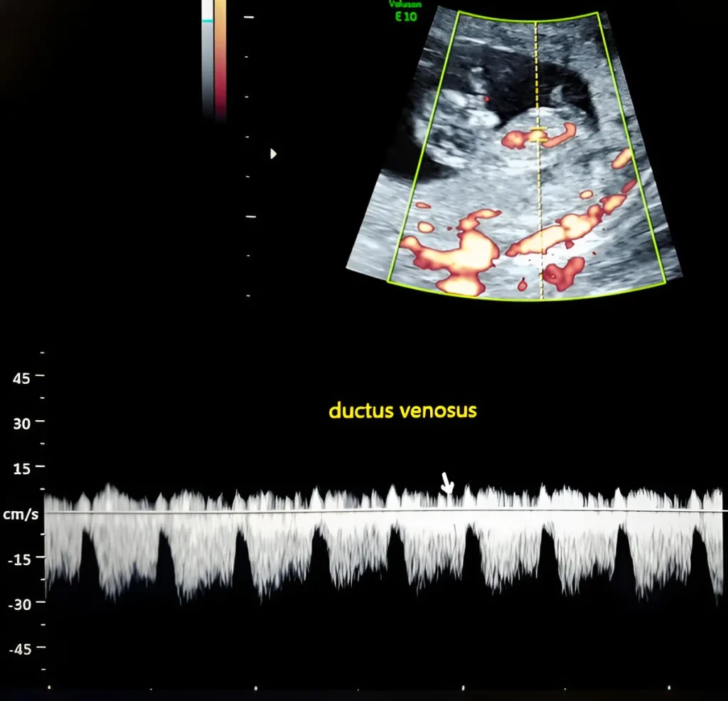Viewport: 728px width, 701px height.
Task: Click the 15 cm/s axis label
Action: 22,469
